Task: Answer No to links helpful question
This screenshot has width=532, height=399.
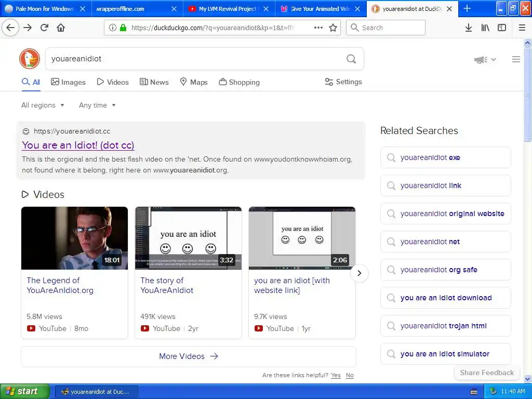Action: (350, 375)
